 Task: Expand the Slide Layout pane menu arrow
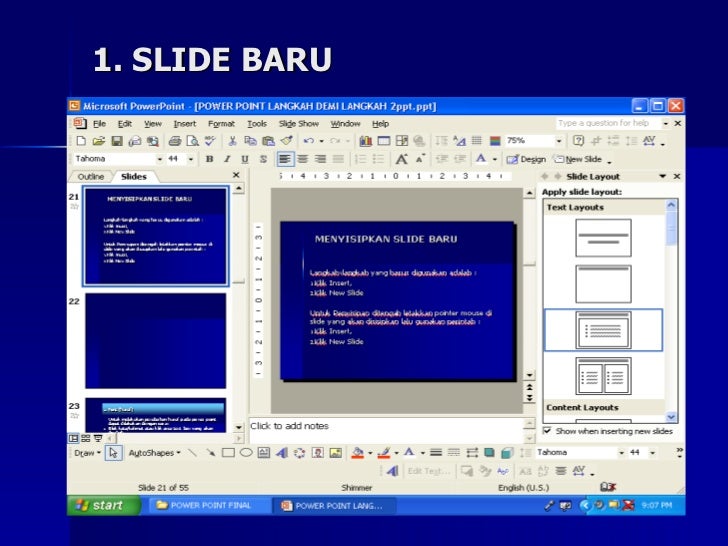point(663,176)
